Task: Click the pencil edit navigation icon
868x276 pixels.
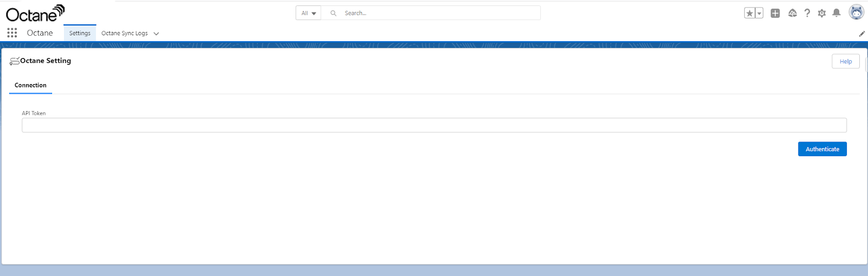Action: point(861,34)
